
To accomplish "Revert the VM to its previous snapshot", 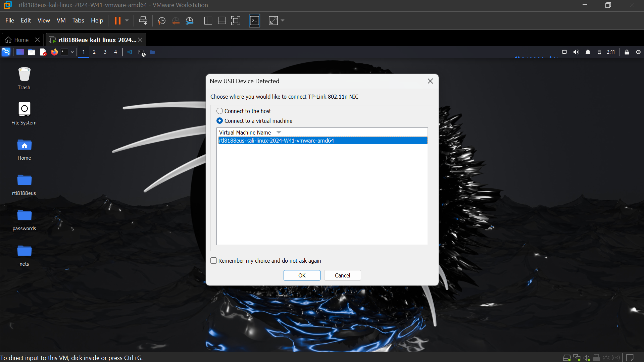I will tap(176, 21).
